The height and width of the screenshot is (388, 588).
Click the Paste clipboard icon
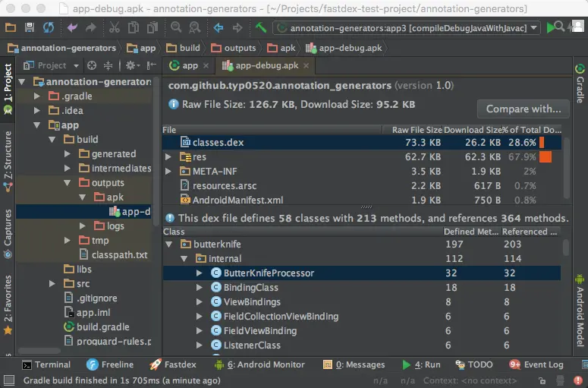[x=153, y=27]
